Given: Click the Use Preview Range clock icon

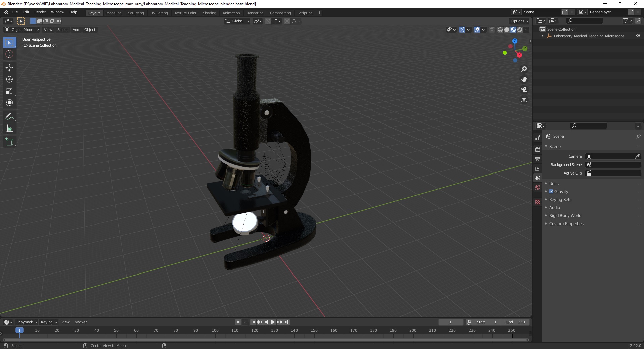Looking at the screenshot, I should [469, 322].
